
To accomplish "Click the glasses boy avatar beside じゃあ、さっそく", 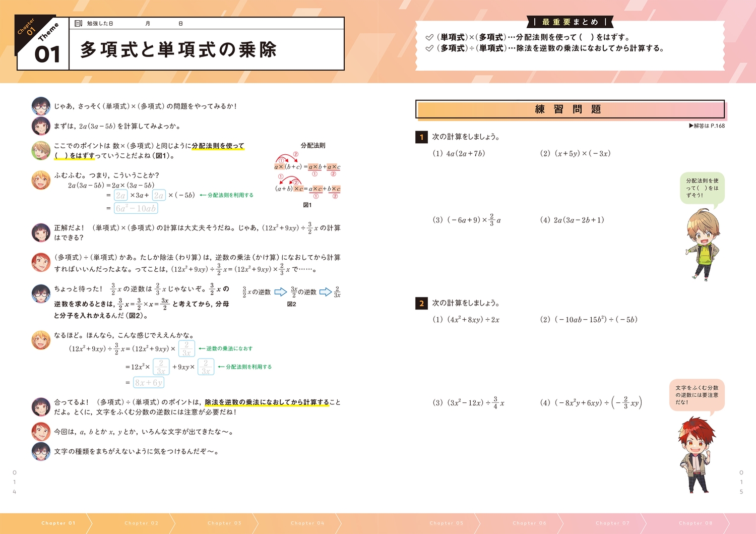I will 41,106.
